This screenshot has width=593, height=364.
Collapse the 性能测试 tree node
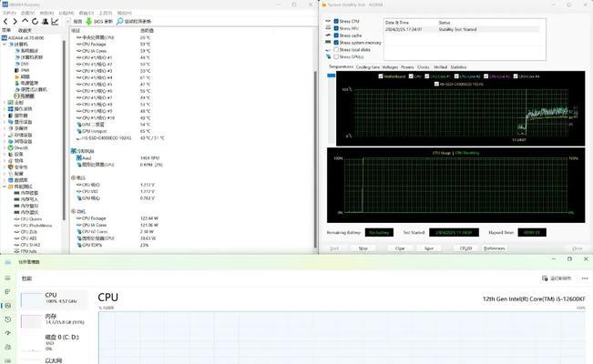(x=5, y=187)
